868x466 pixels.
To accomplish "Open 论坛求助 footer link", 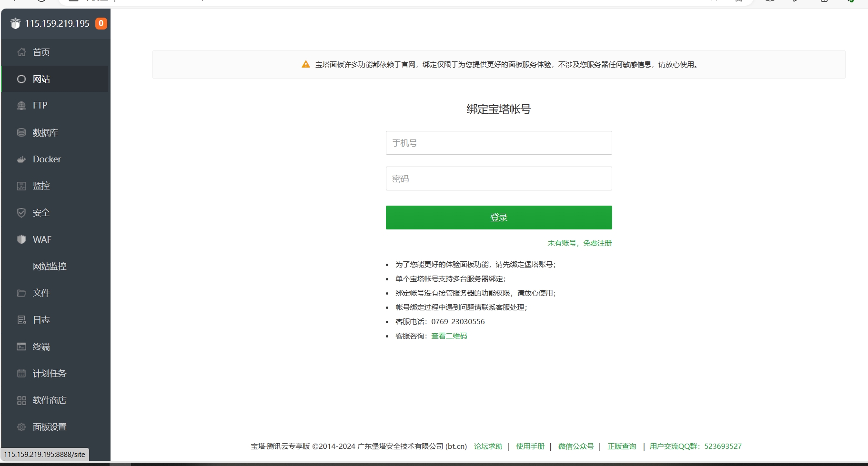I will 488,446.
